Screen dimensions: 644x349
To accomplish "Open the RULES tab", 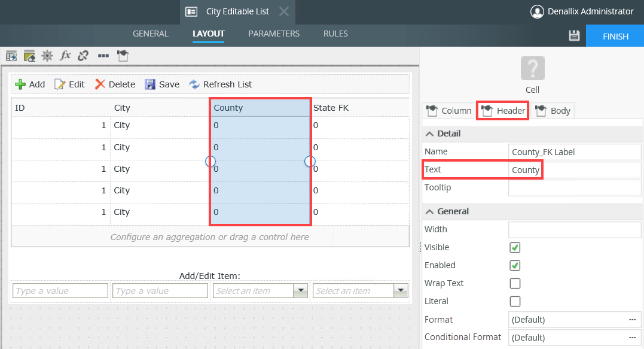I will [335, 34].
